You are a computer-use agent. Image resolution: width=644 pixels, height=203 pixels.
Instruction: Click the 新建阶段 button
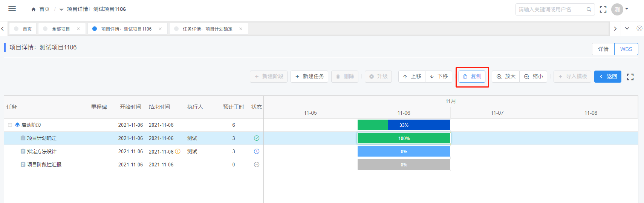(269, 77)
